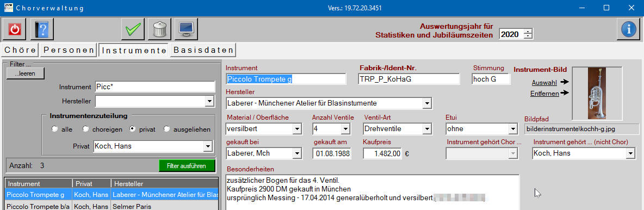Select the 'alle' radio button

tap(54, 129)
